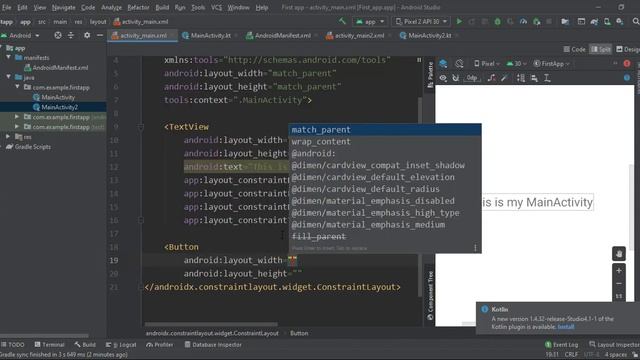Open Project panel gear settings
This screenshot has height=360, width=640.
pyautogui.click(x=87, y=36)
